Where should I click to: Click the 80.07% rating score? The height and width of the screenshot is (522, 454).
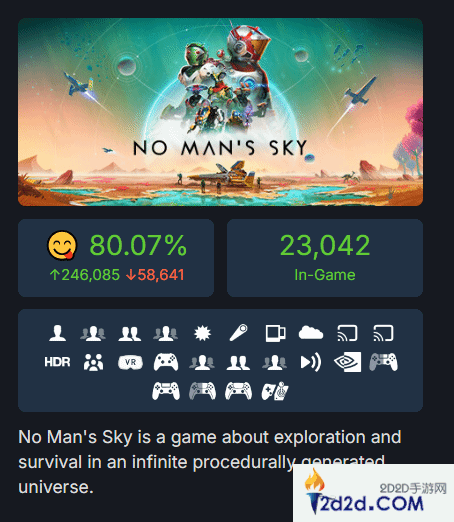coord(138,245)
